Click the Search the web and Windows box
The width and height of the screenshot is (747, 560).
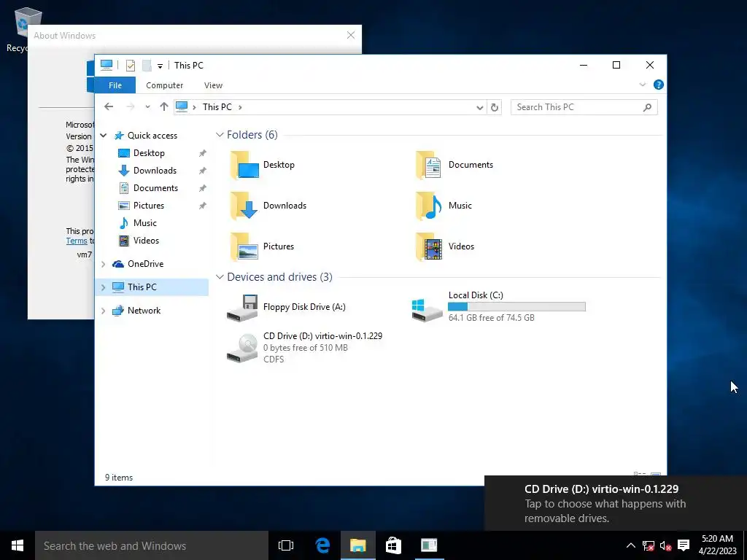(152, 545)
